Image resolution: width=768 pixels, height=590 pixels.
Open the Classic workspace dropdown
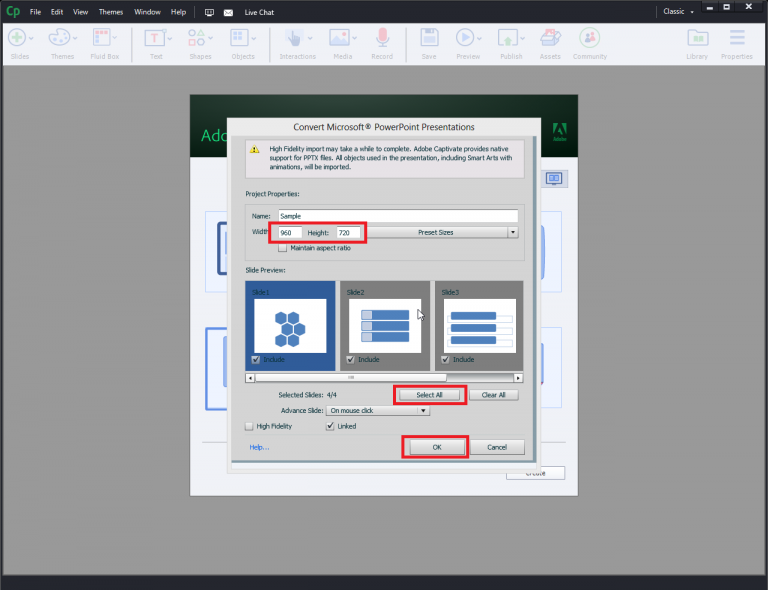point(678,12)
